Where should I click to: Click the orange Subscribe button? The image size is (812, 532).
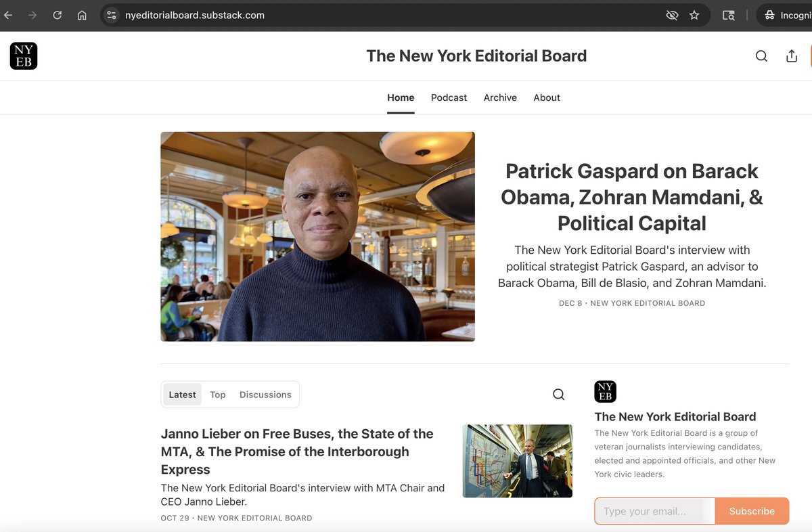coord(752,511)
